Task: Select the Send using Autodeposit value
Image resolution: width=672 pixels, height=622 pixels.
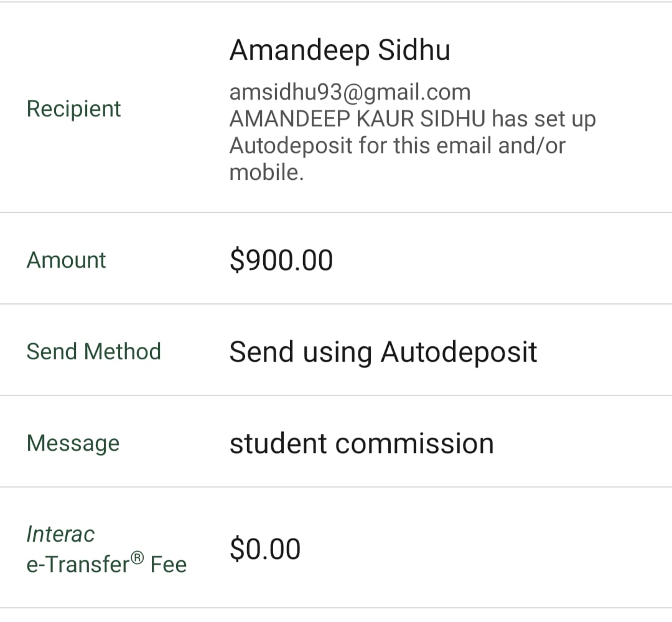Action: [x=383, y=352]
